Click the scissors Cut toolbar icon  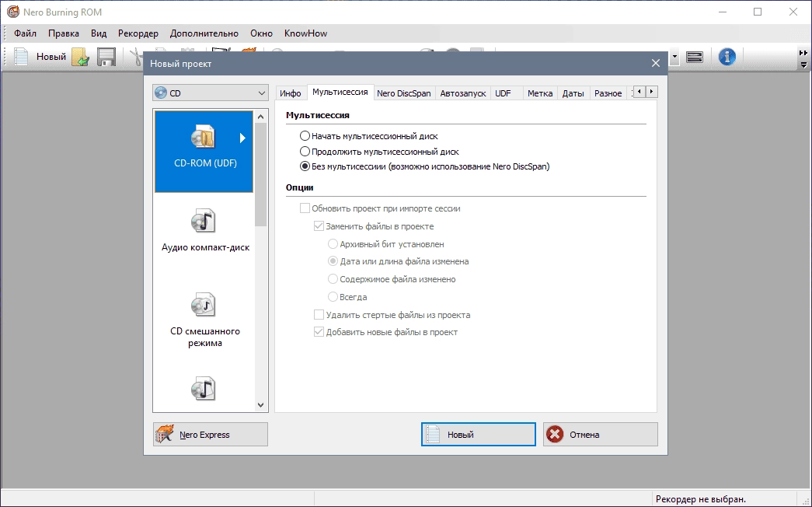(x=137, y=57)
